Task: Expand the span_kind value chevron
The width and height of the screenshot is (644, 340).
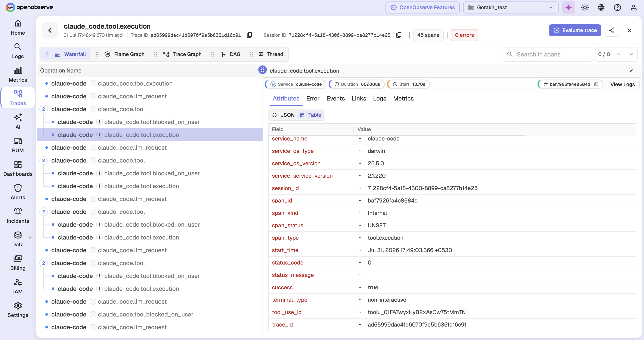Action: click(360, 213)
